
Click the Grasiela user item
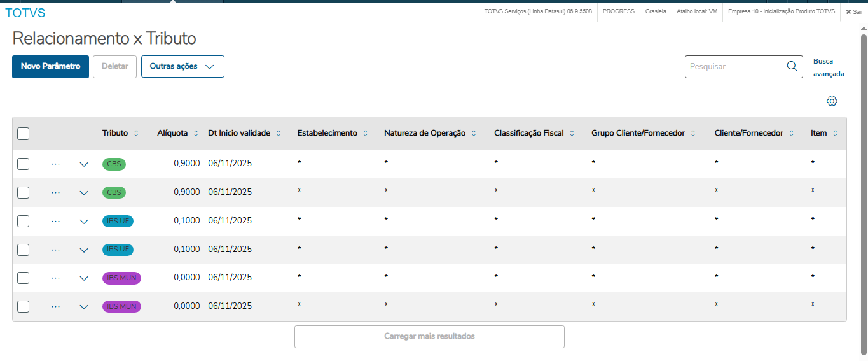(x=655, y=11)
